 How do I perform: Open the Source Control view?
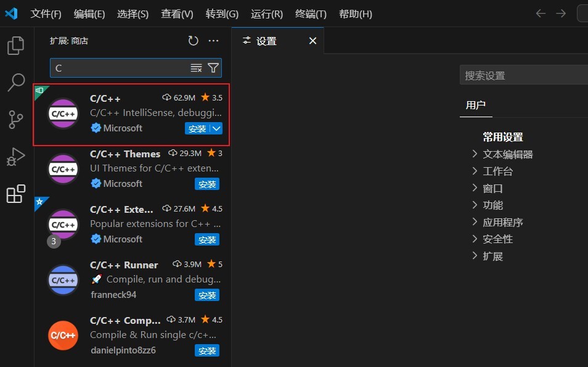coord(16,120)
